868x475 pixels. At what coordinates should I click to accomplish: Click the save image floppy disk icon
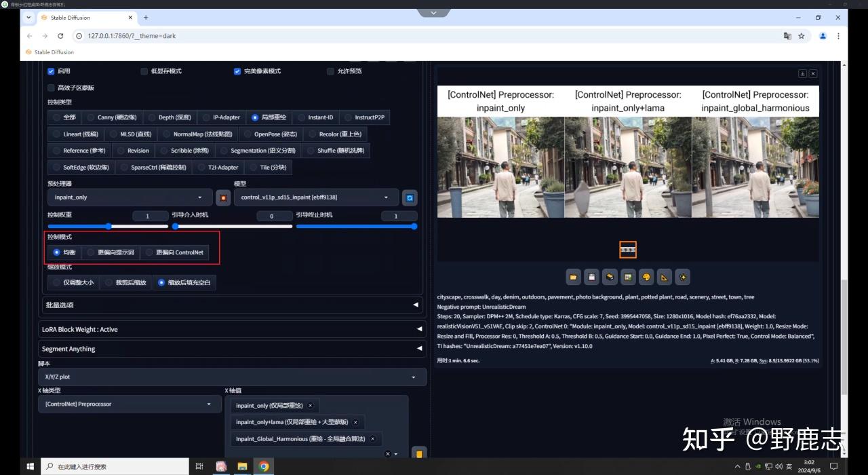click(x=592, y=277)
